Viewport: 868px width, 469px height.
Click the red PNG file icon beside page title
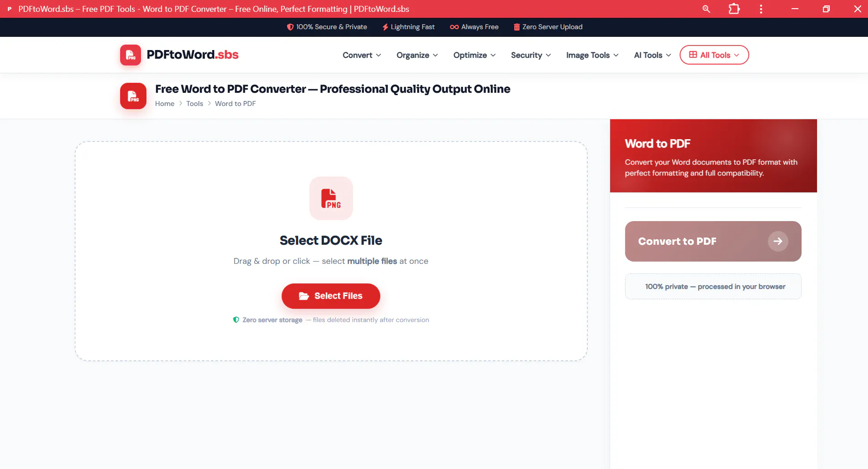tap(133, 96)
